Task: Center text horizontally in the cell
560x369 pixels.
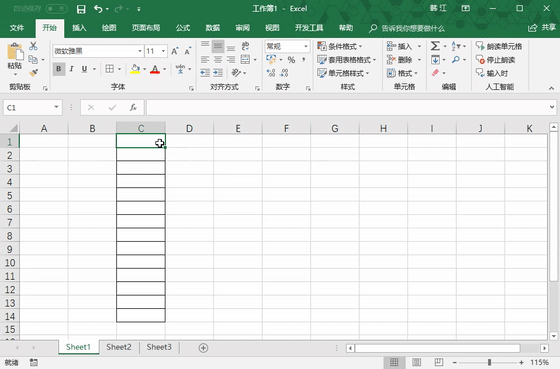Action: tap(218, 60)
